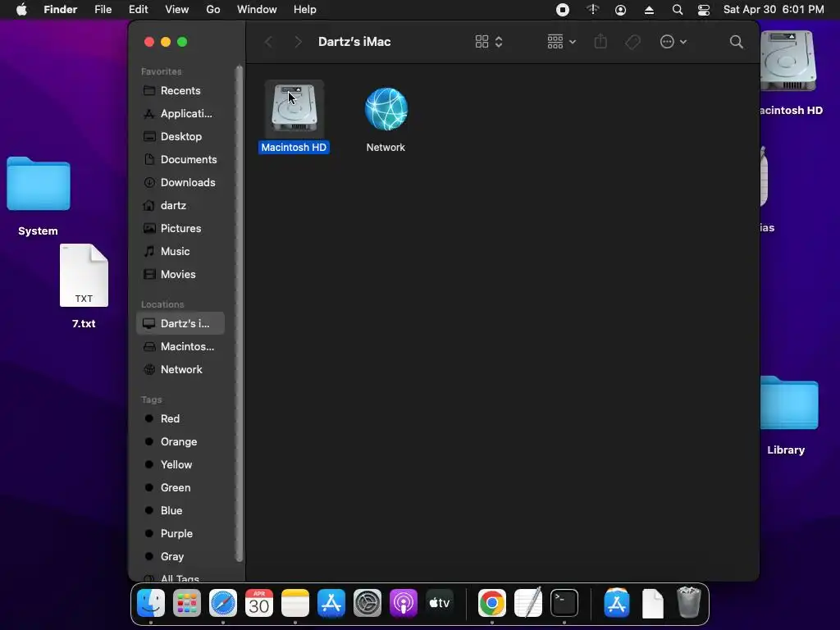Select the System folder on desktop
The width and height of the screenshot is (840, 630).
[38, 185]
